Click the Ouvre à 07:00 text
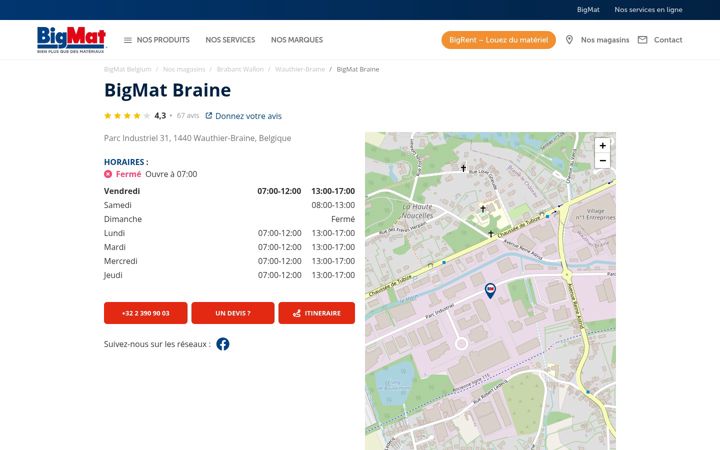Image resolution: width=720 pixels, height=450 pixels. point(171,174)
